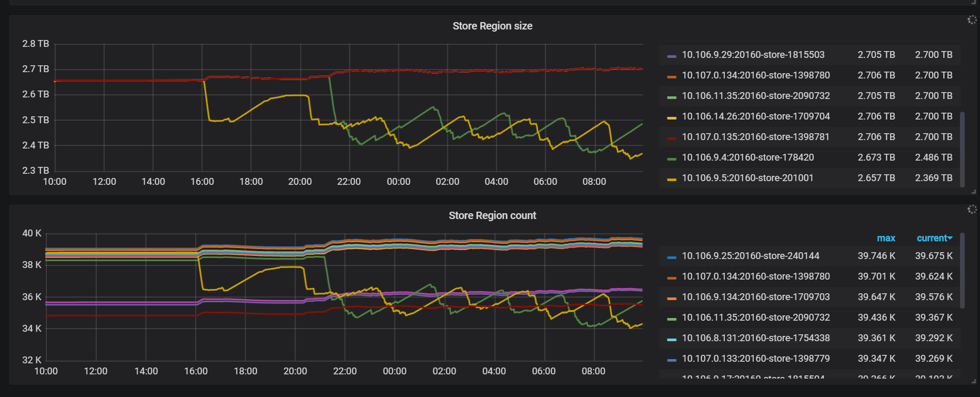Toggle series 10.106.9.25:20160-store-240144 in legend
980x397 pixels.
coord(750,256)
